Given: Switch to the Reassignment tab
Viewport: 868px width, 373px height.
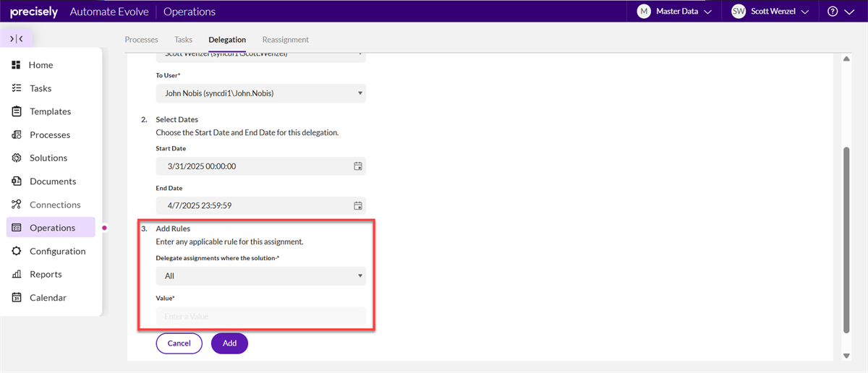Looking at the screenshot, I should click(286, 40).
